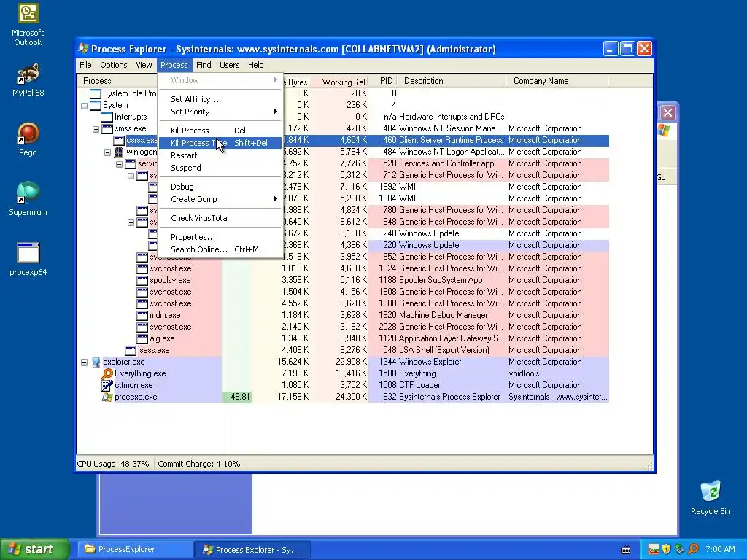This screenshot has height=560, width=747.
Task: Open the Pego desktop shortcut
Action: click(28, 139)
